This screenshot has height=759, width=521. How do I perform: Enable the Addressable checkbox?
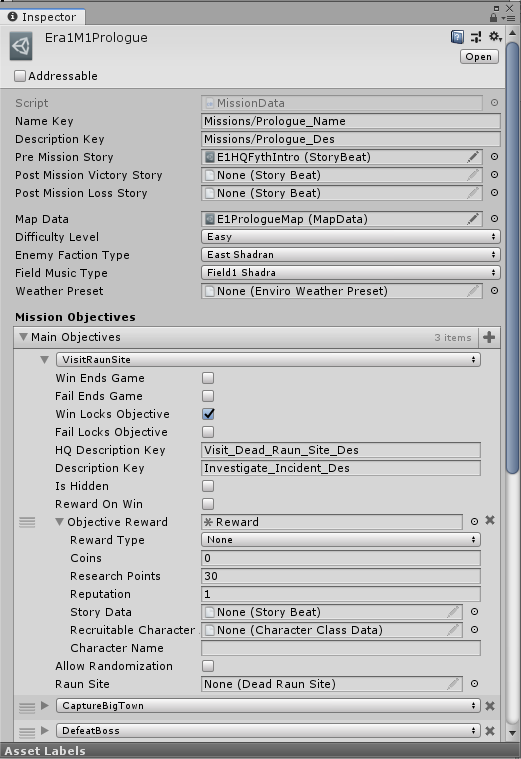[x=20, y=76]
